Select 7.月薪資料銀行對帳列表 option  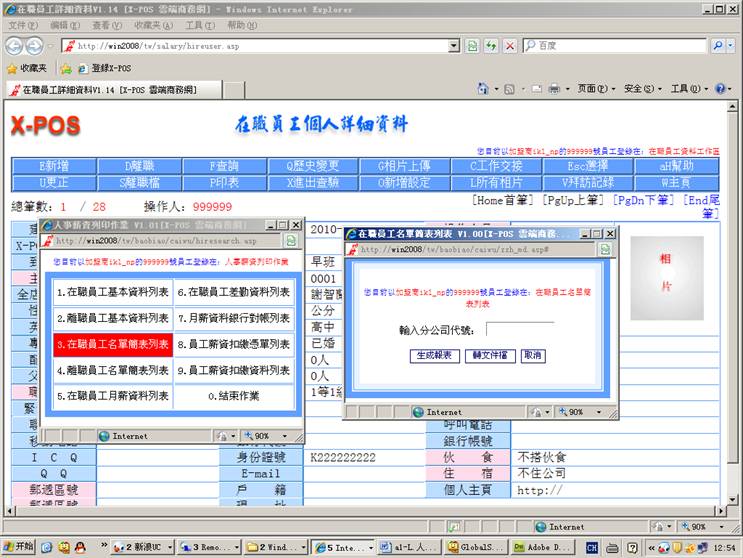[x=234, y=318]
